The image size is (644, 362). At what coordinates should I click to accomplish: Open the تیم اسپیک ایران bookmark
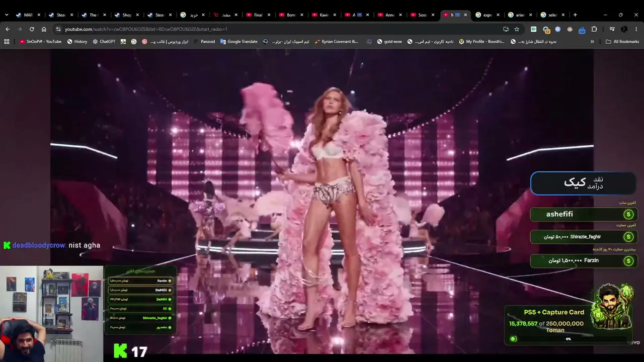286,42
